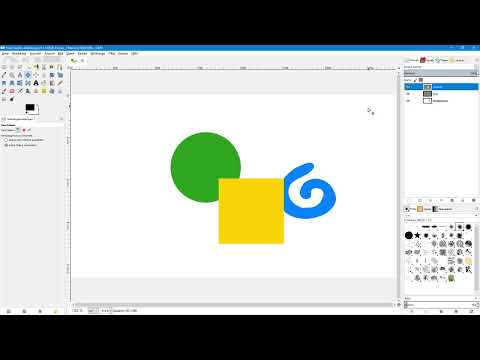The height and width of the screenshot is (360, 480).
Task: Duplicate the selected layer button
Action: pyautogui.click(x=452, y=200)
